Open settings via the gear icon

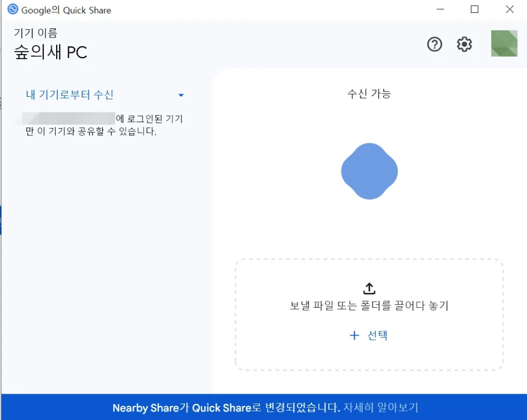pyautogui.click(x=464, y=44)
